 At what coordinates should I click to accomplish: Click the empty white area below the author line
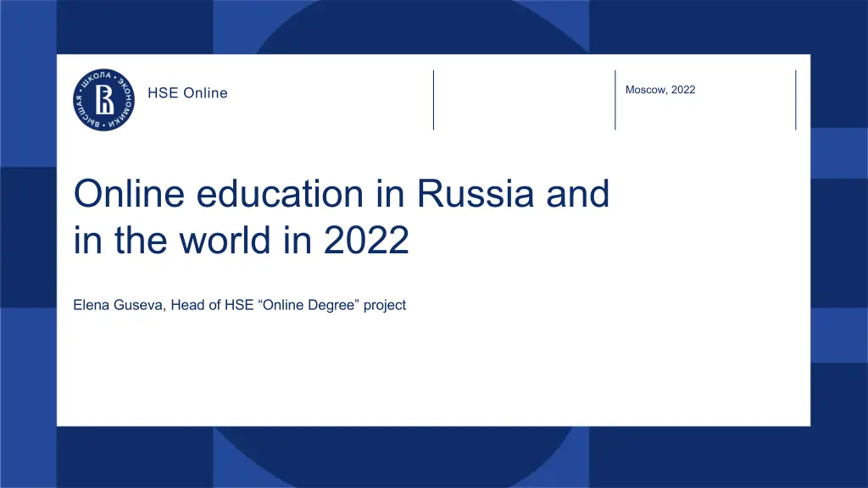click(424, 373)
